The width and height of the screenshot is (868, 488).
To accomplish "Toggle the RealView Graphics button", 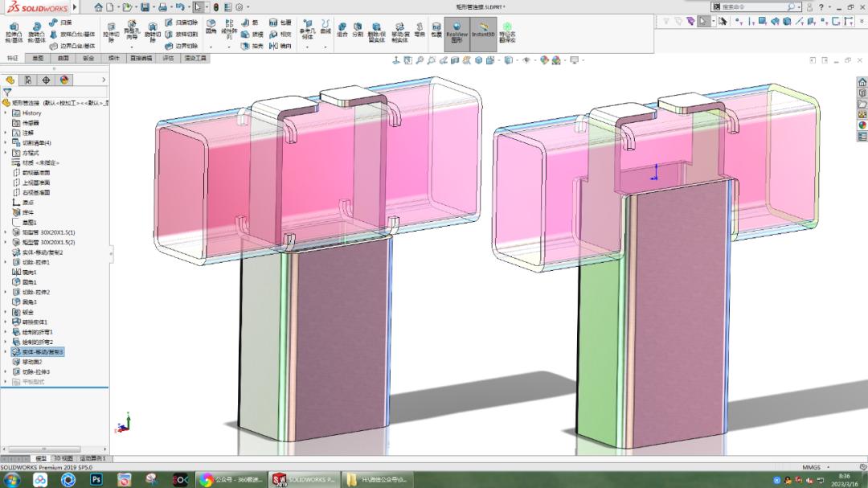I will tap(457, 31).
